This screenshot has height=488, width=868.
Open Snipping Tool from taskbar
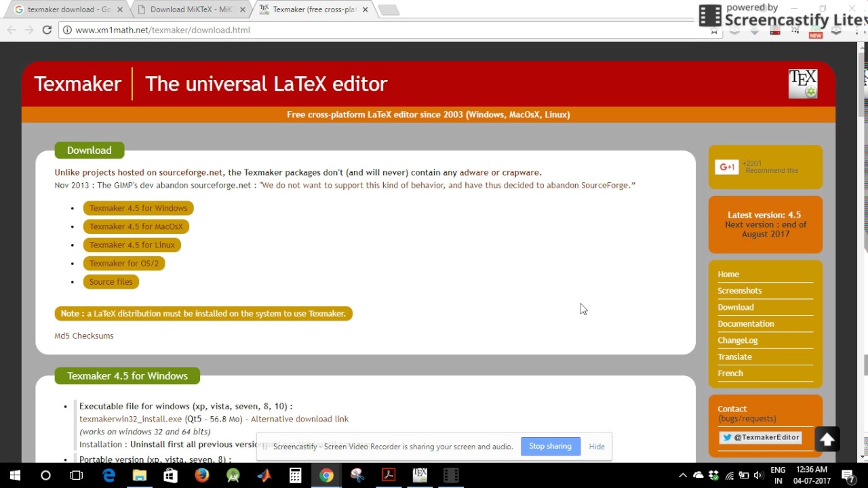(357, 475)
